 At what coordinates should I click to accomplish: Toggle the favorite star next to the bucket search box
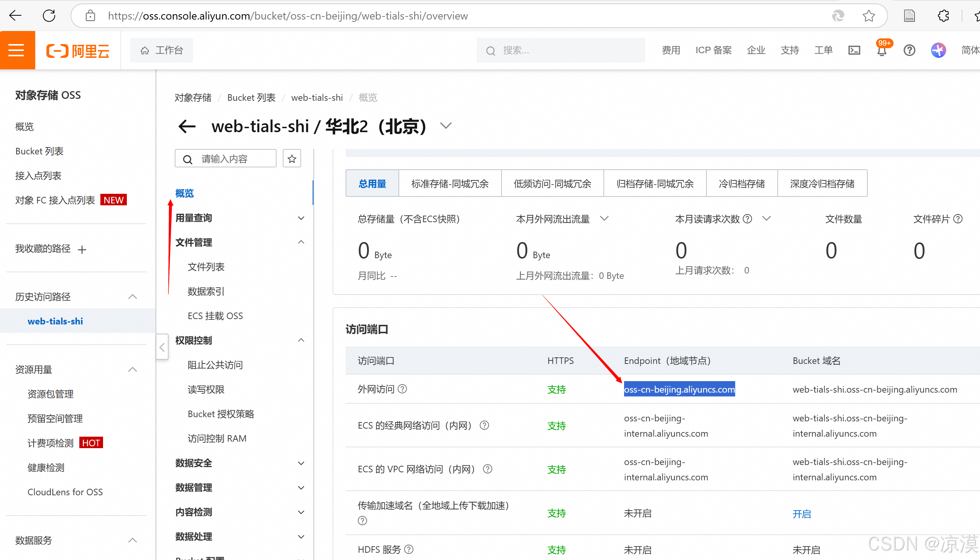(x=292, y=158)
